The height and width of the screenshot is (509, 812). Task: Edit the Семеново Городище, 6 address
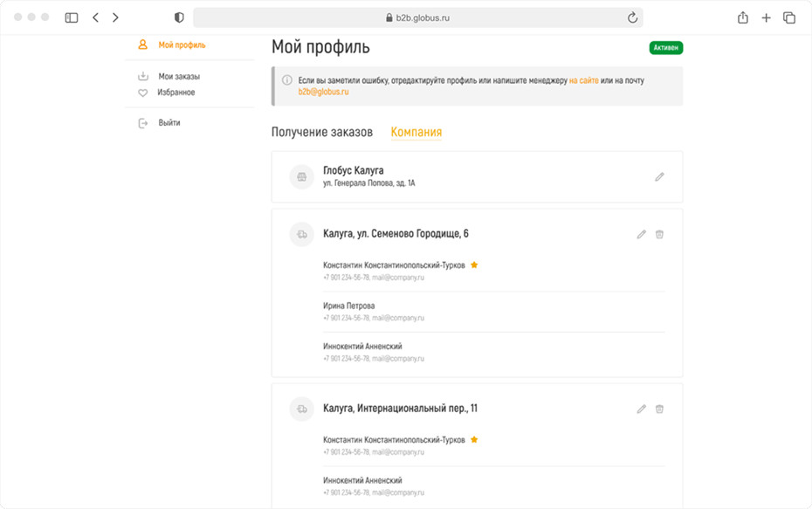(642, 234)
